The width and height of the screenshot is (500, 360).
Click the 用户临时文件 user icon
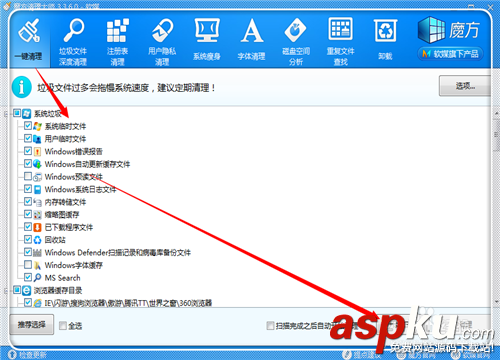(x=37, y=139)
